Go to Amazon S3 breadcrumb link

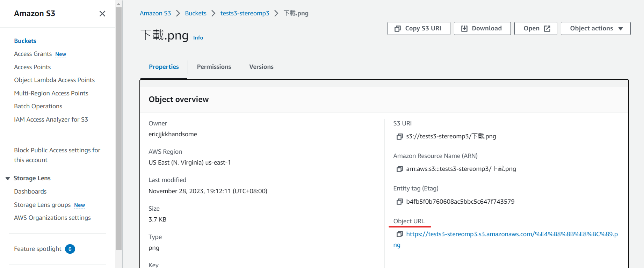point(155,13)
